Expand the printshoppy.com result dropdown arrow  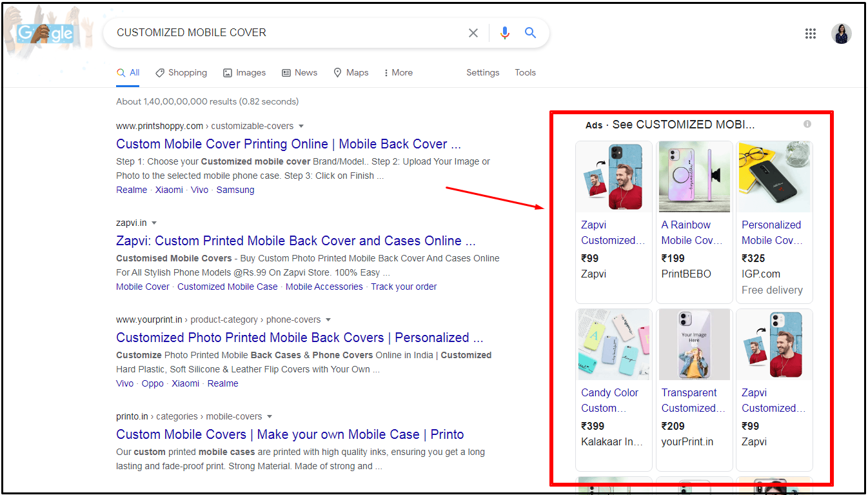click(301, 126)
